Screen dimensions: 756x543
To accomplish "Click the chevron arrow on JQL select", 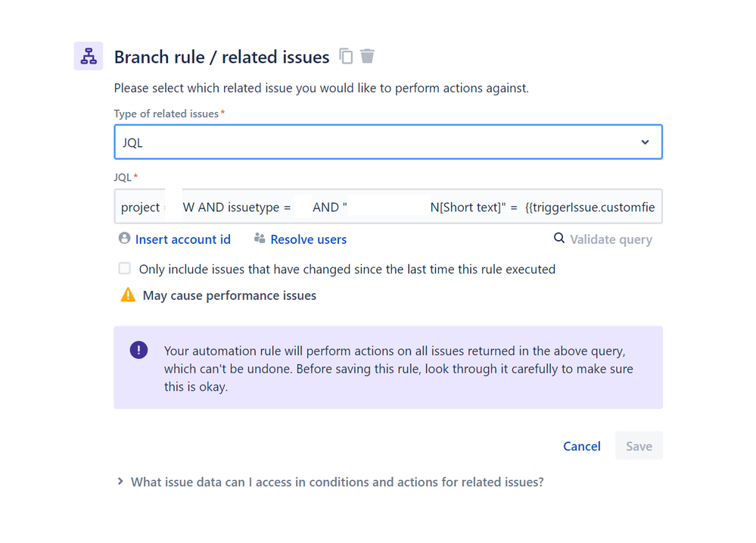I will [x=645, y=142].
